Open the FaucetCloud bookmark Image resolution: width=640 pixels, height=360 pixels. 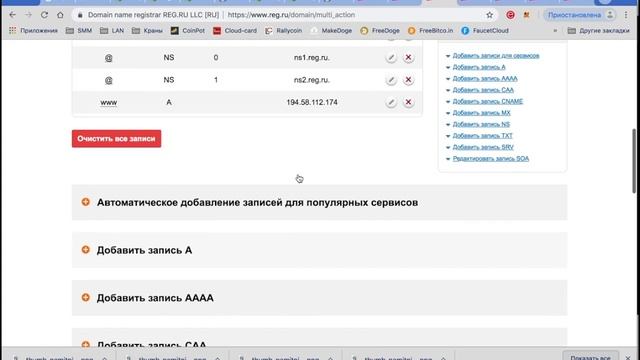(485, 31)
